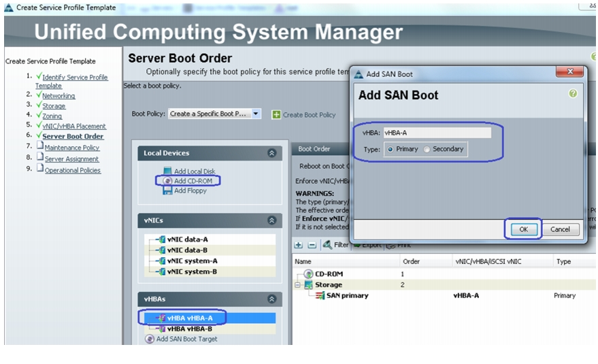Click the vHBA-B adapter icon

162,329
